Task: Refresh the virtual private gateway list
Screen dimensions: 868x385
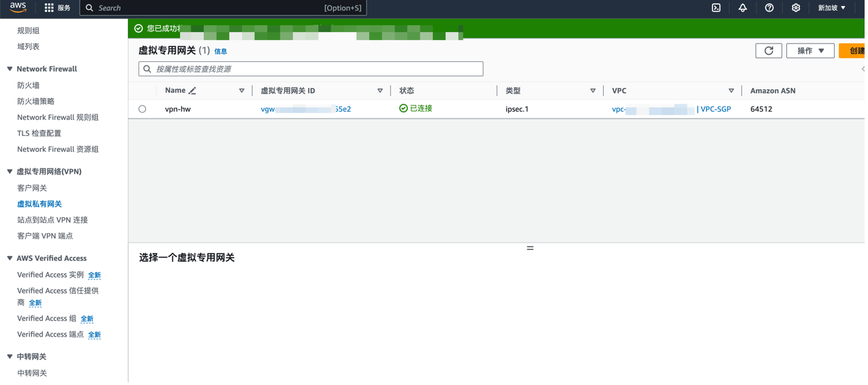Action: (x=769, y=51)
